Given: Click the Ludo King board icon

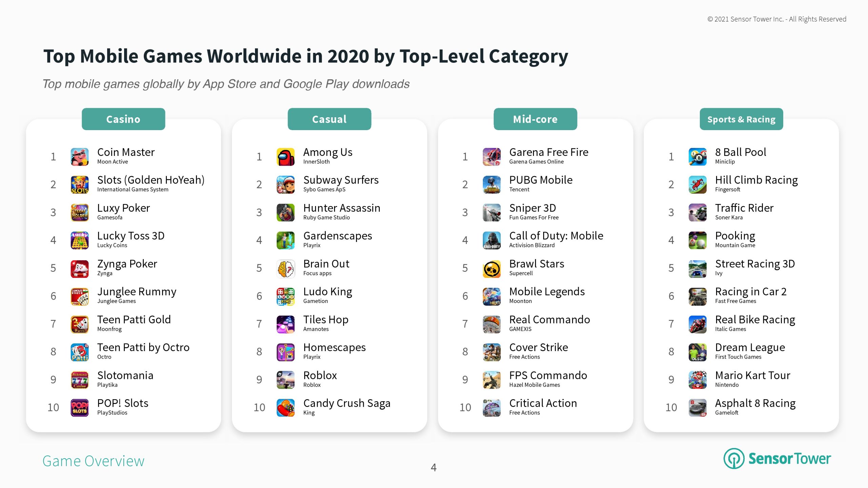Looking at the screenshot, I should point(285,296).
